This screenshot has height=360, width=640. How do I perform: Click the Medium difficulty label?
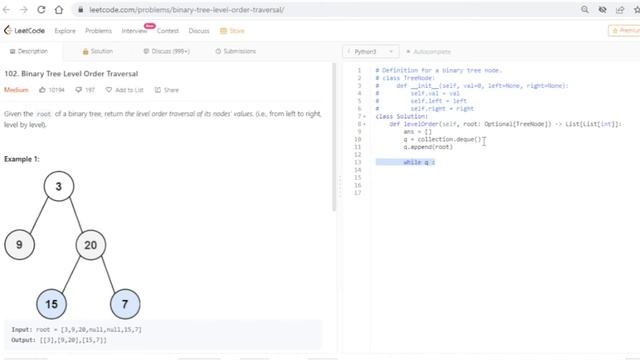16,90
